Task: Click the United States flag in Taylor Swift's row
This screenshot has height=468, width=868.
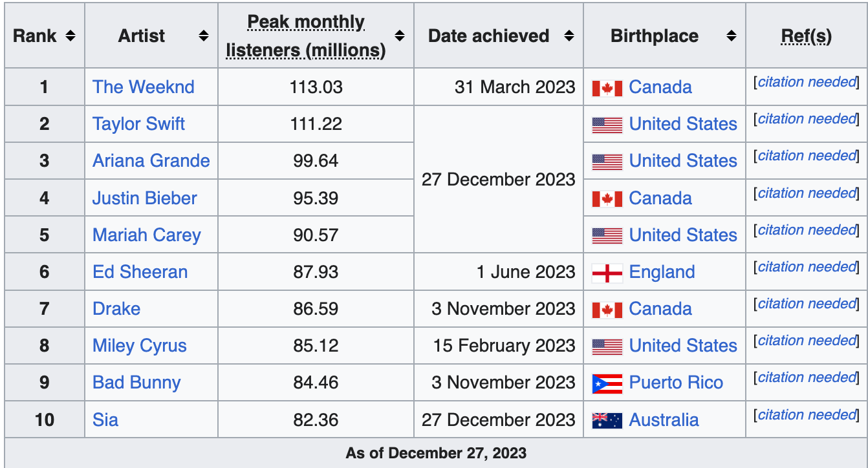Action: tap(607, 125)
